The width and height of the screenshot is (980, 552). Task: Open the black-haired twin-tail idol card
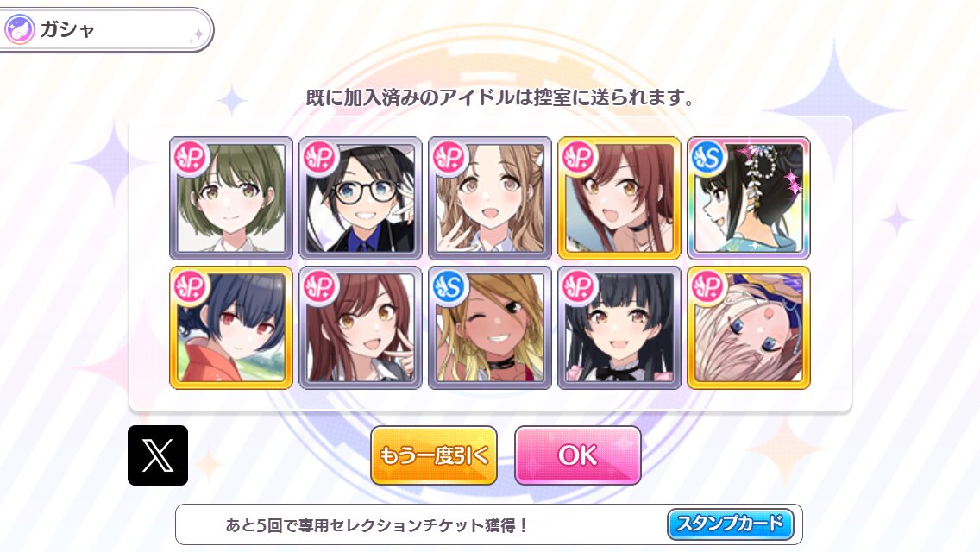(x=619, y=328)
